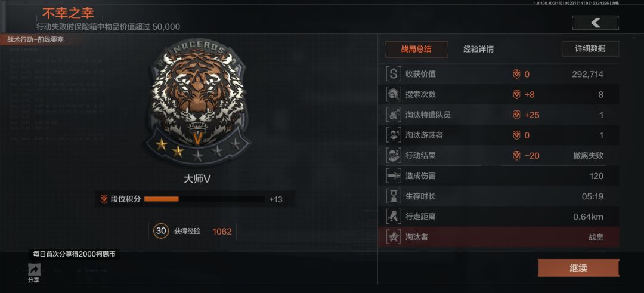Click the footstep icon beside 行走距离
Viewport: 644px width, 293px height.
tap(394, 217)
